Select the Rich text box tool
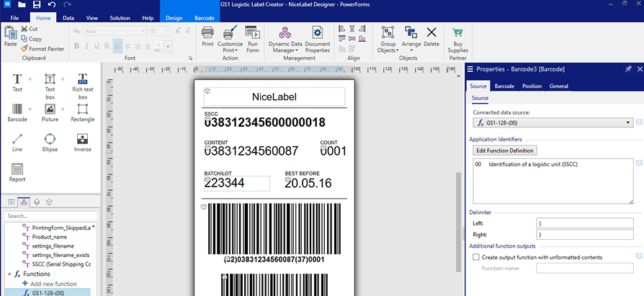This screenshot has width=644, height=296. click(x=82, y=86)
